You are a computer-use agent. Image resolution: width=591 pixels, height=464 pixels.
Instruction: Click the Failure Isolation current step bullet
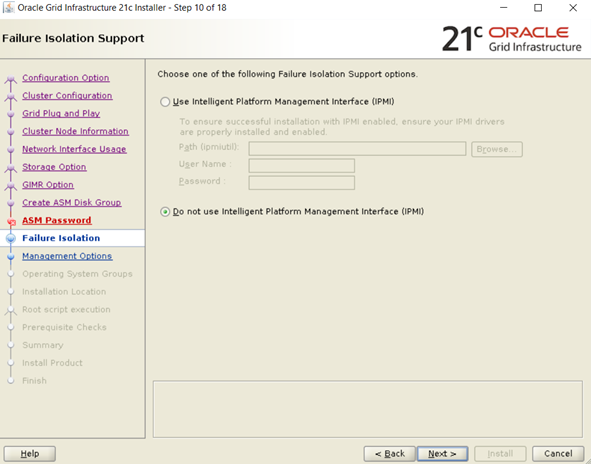pos(11,238)
